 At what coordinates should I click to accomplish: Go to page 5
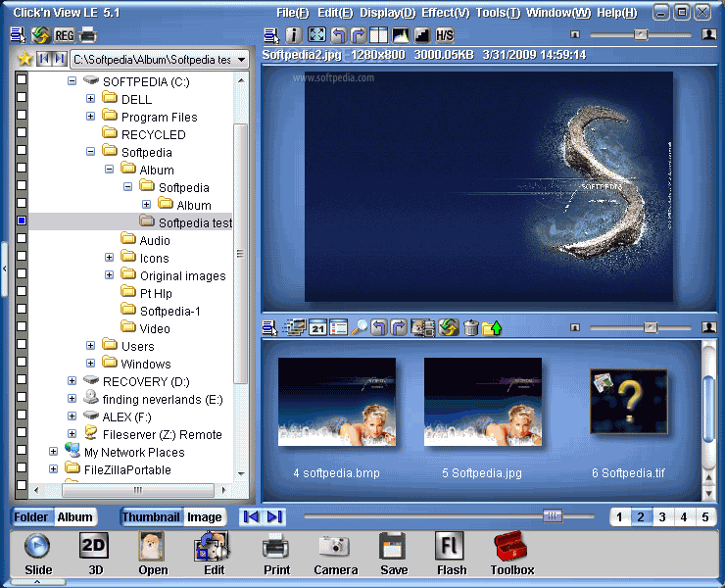click(704, 516)
